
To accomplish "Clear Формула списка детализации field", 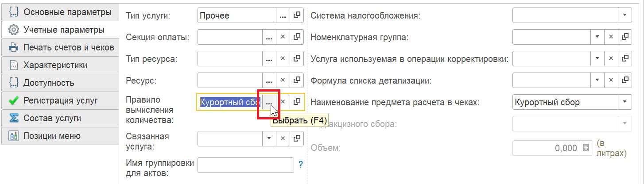I will (x=611, y=80).
